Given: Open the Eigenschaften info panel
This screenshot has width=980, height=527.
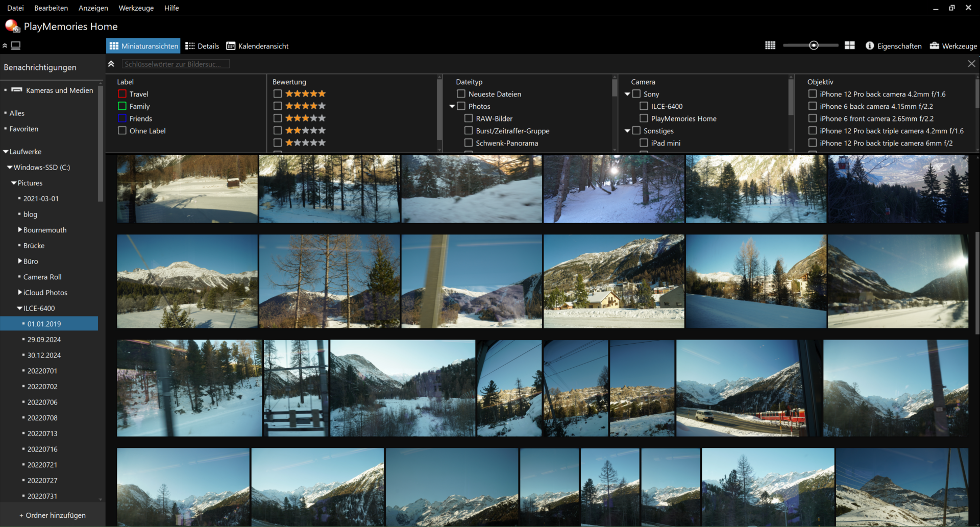Looking at the screenshot, I should (894, 46).
